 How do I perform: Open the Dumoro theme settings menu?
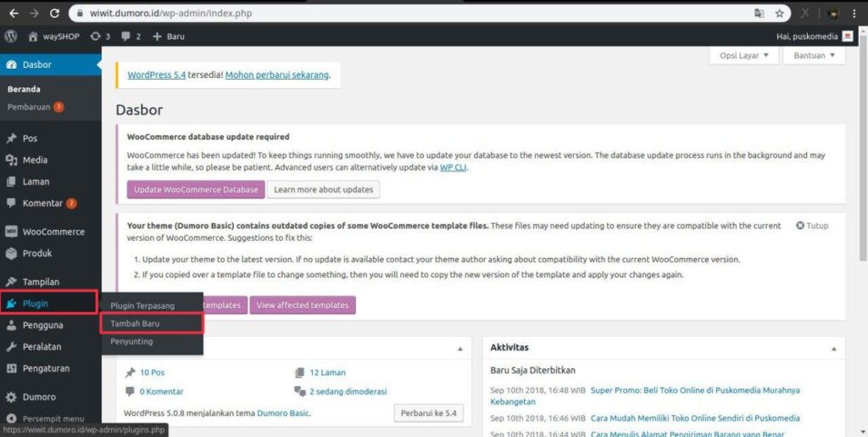pyautogui.click(x=39, y=397)
